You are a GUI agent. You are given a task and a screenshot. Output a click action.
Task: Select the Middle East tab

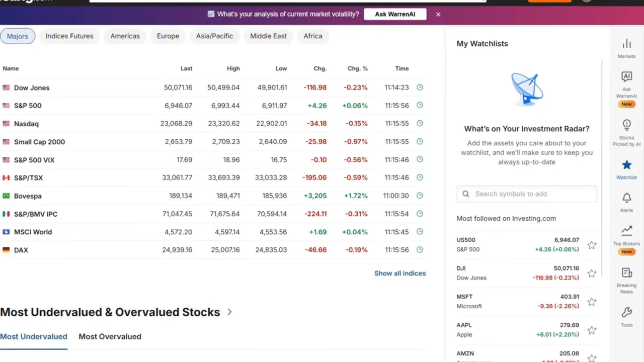pyautogui.click(x=268, y=36)
